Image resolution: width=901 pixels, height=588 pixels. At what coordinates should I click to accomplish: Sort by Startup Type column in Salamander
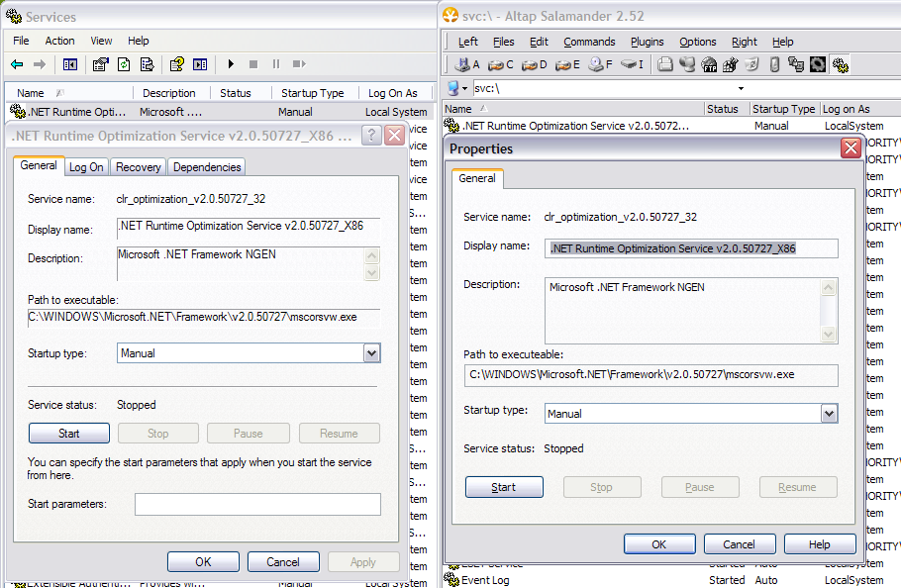point(782,109)
